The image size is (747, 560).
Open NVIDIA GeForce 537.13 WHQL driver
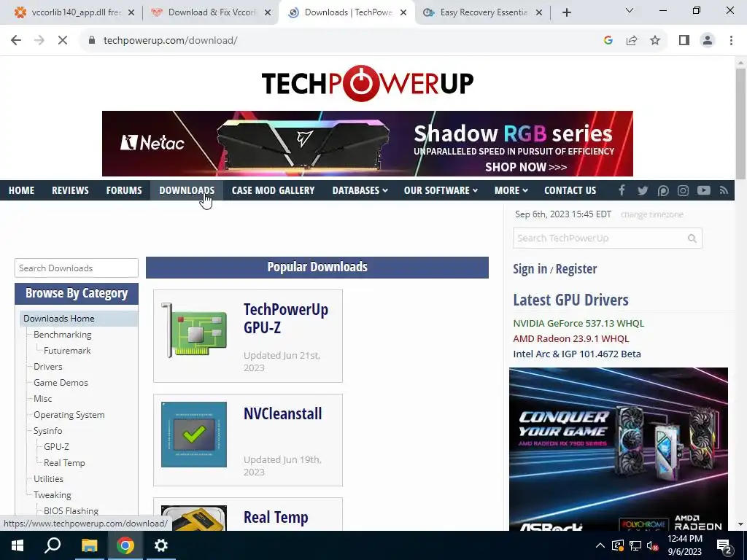578,323
